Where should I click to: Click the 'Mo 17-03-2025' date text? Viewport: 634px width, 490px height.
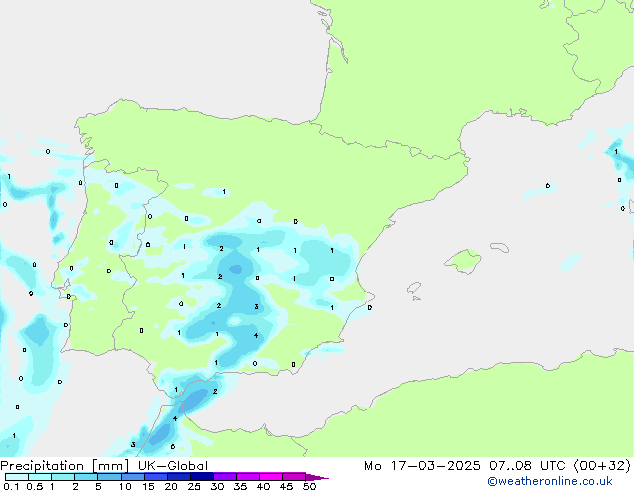point(423,466)
